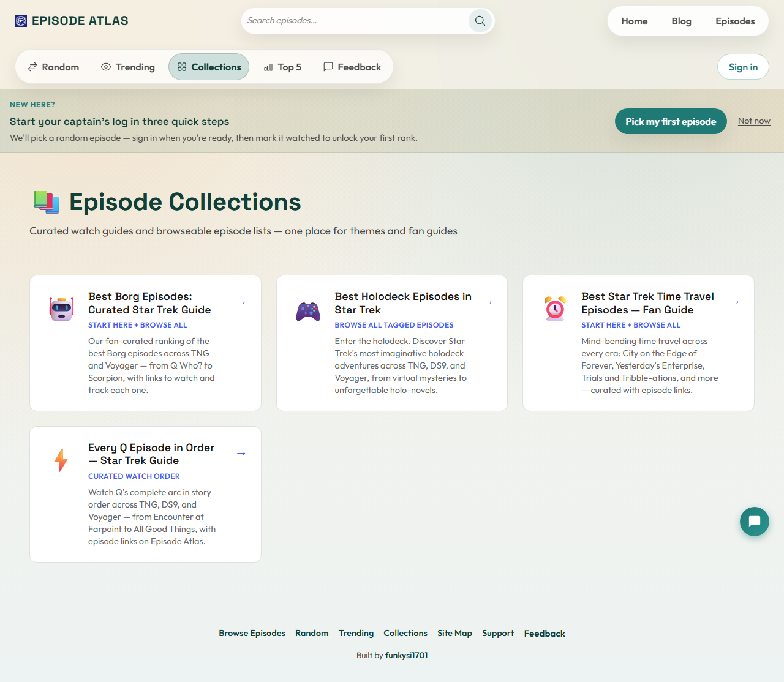Click arrow on Time Travel Episodes card
Image resolution: width=784 pixels, height=682 pixels.
click(734, 302)
